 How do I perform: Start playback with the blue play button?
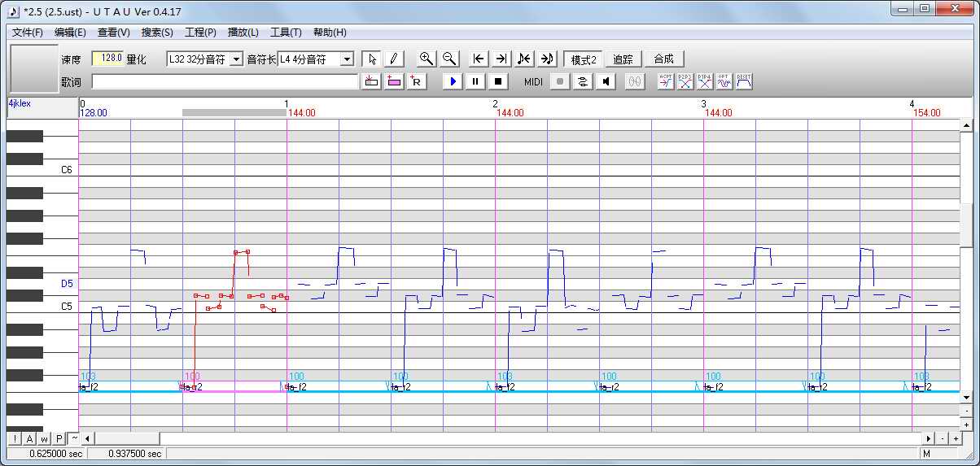point(453,81)
